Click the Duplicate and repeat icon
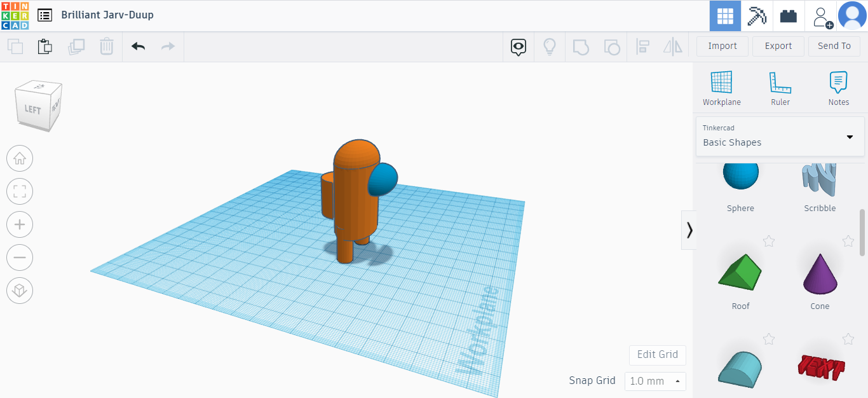The width and height of the screenshot is (868, 398). tap(76, 46)
